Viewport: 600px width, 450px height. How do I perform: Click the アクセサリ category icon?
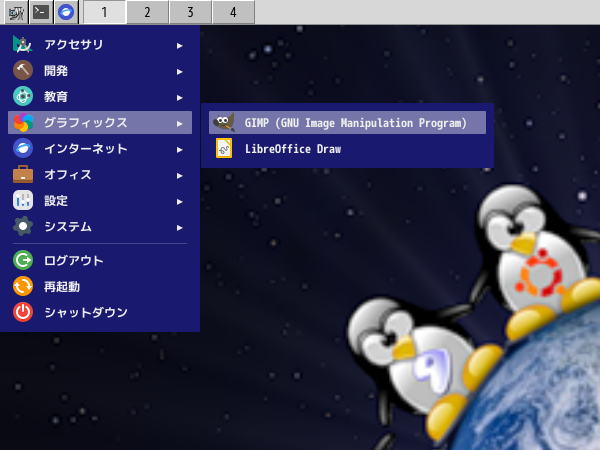pyautogui.click(x=23, y=44)
